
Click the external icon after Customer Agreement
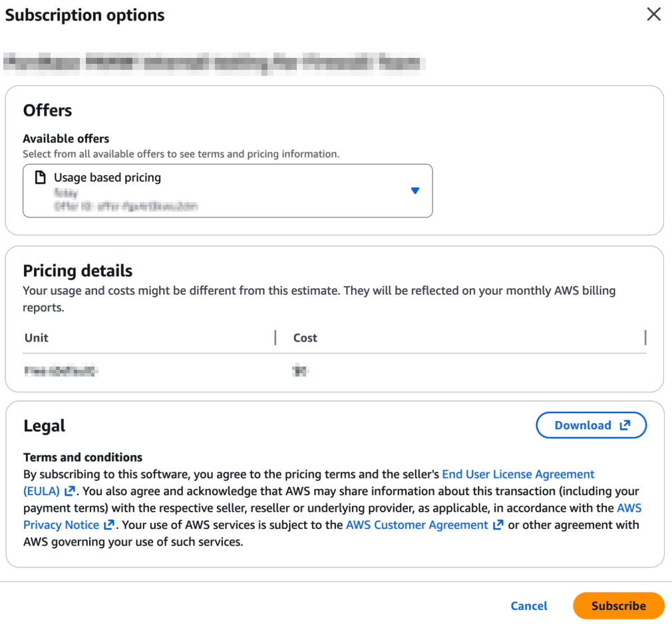click(498, 525)
